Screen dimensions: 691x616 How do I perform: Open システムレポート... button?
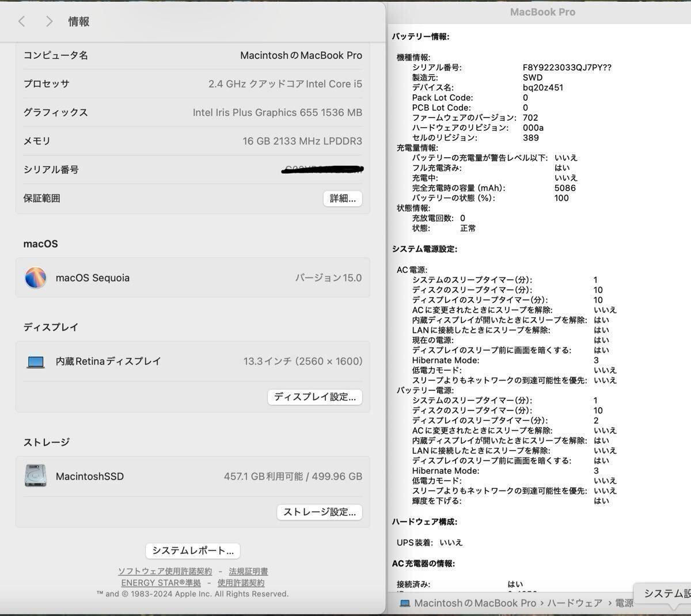click(193, 551)
